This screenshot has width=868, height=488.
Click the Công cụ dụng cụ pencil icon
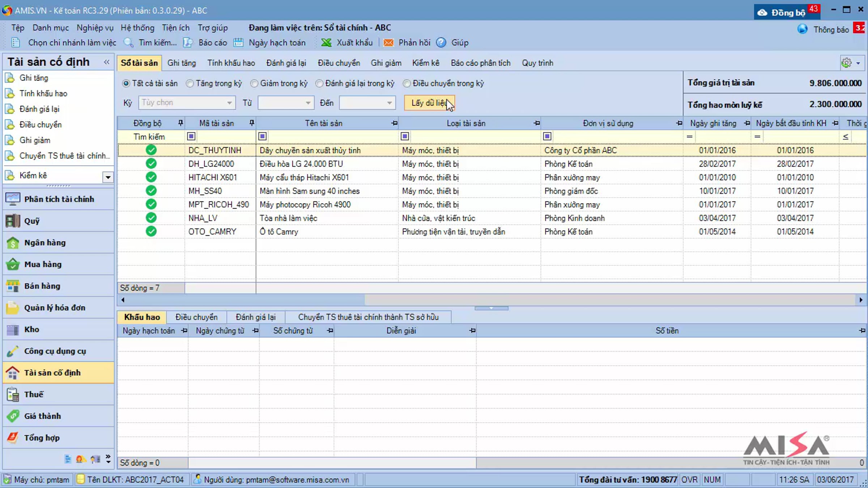pyautogui.click(x=13, y=351)
